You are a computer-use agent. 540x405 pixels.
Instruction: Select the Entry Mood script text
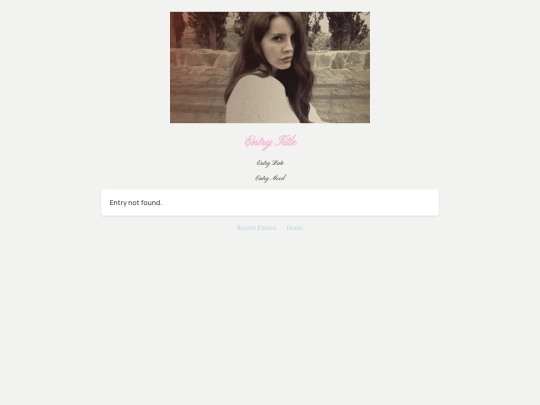point(270,178)
